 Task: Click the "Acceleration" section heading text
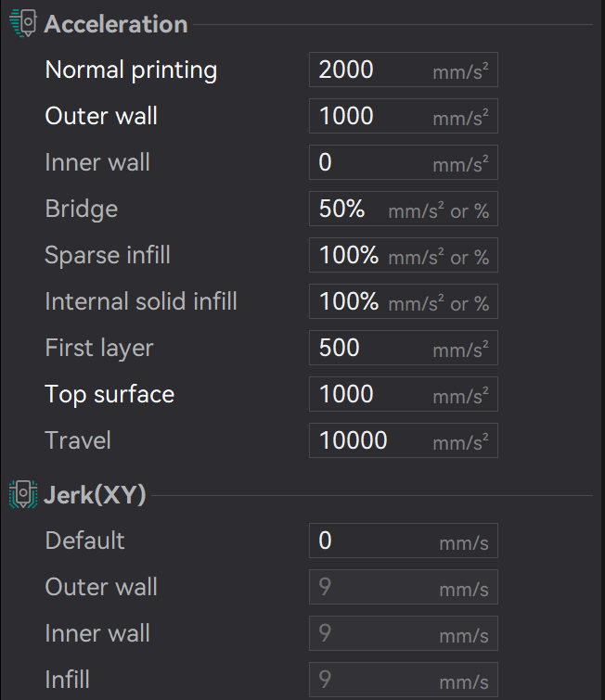coord(116,24)
